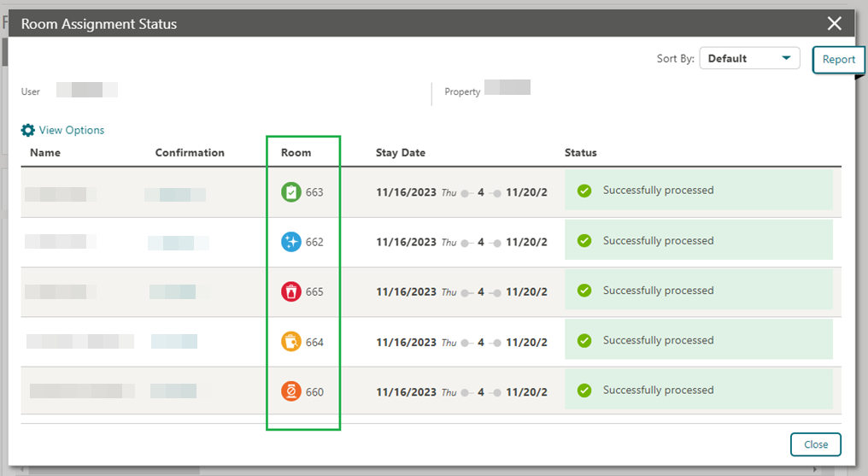The width and height of the screenshot is (868, 476).
Task: Open the View Options link
Action: 72,130
